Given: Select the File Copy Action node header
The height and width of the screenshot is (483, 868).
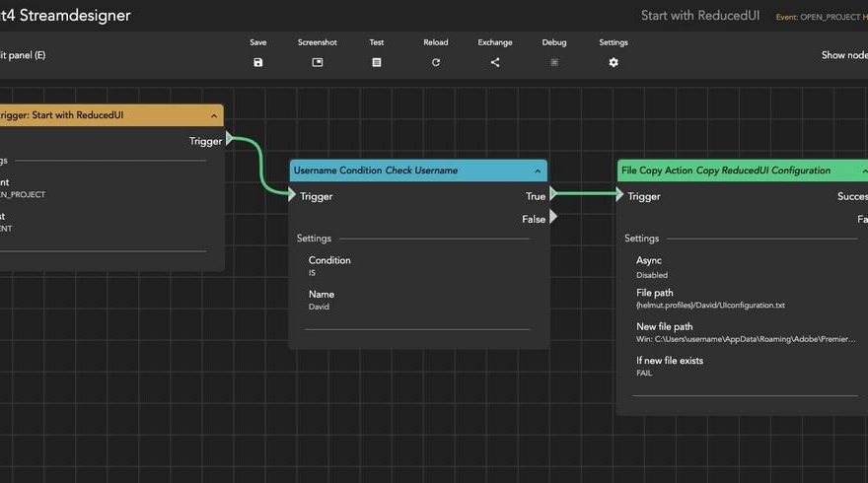Looking at the screenshot, I should 730,171.
